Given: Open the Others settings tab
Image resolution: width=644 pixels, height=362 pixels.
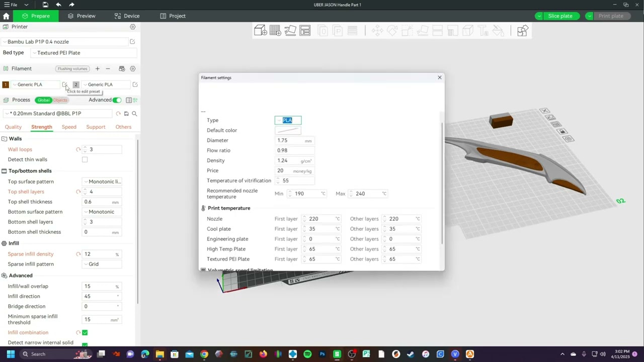Looking at the screenshot, I should (x=123, y=127).
